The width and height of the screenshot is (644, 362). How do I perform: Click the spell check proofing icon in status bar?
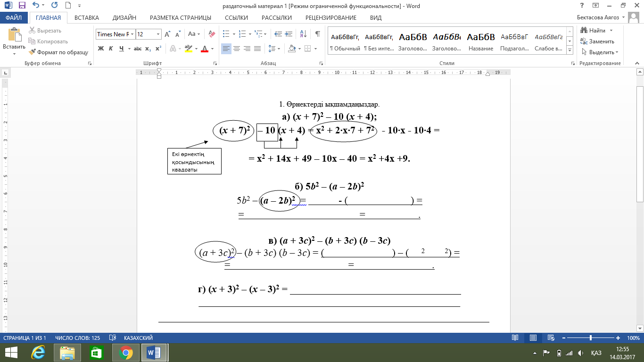113,338
